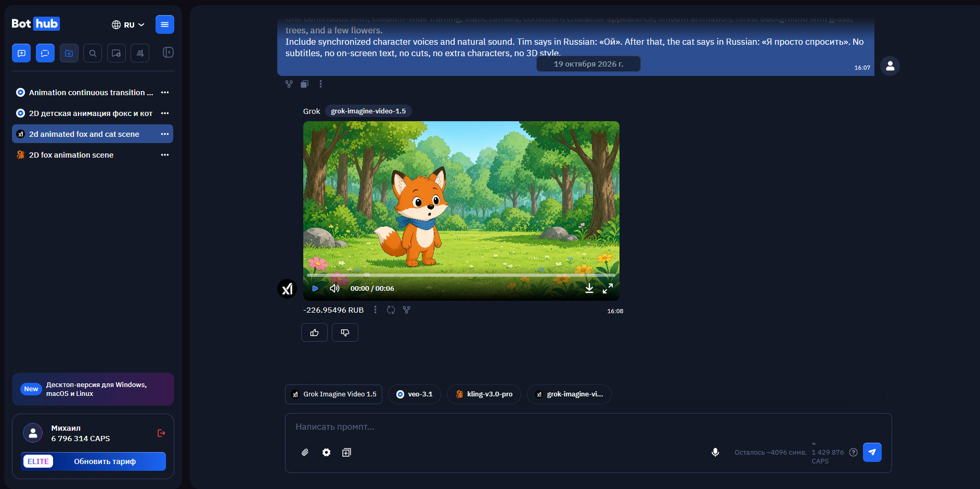Click the video progress bar
Screen dimensions: 980x489
coord(461,275)
